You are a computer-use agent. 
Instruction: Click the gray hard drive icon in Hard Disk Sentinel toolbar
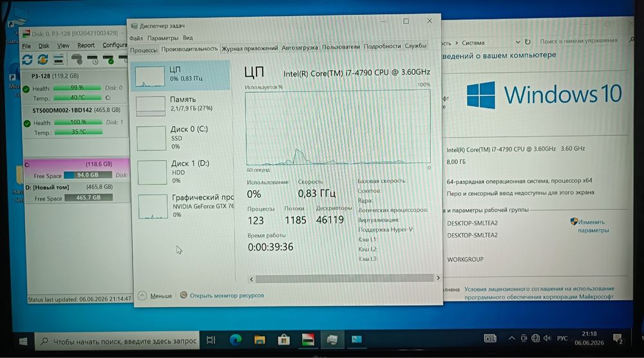[x=77, y=59]
